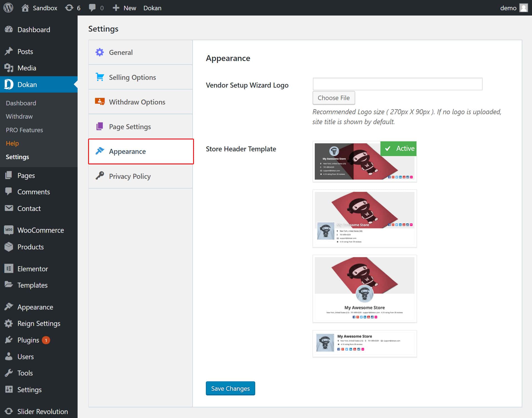Open Dokan Settings submenu item
Image resolution: width=532 pixels, height=418 pixels.
[x=17, y=157]
